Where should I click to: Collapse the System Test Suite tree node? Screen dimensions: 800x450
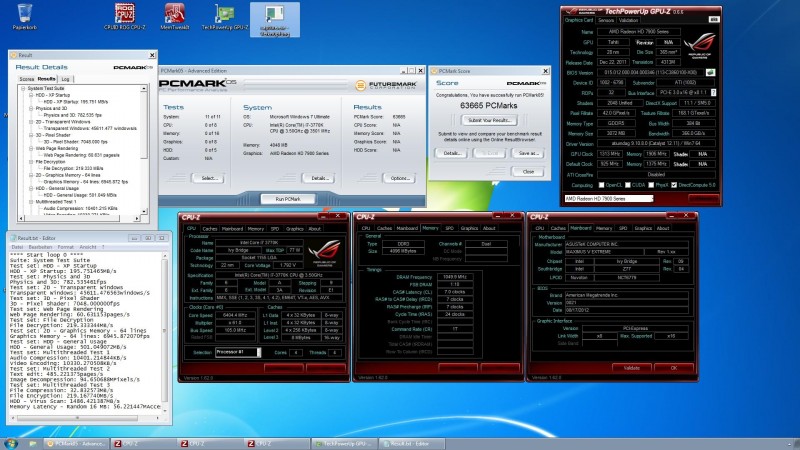click(23, 88)
